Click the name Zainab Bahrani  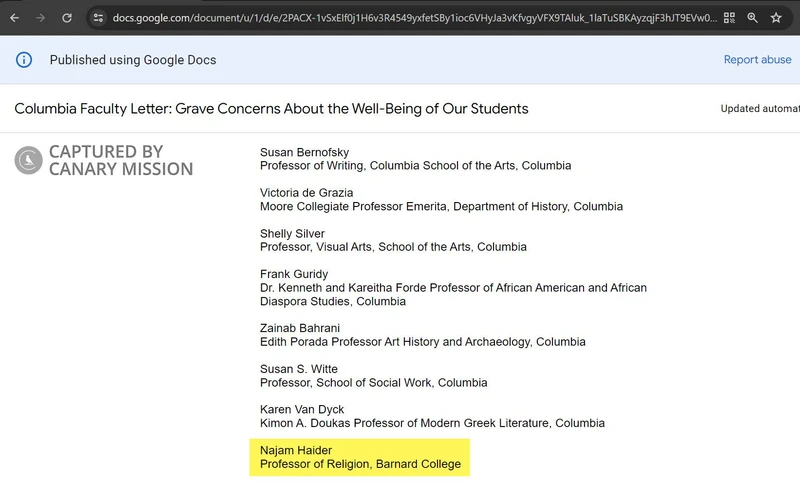tap(299, 328)
